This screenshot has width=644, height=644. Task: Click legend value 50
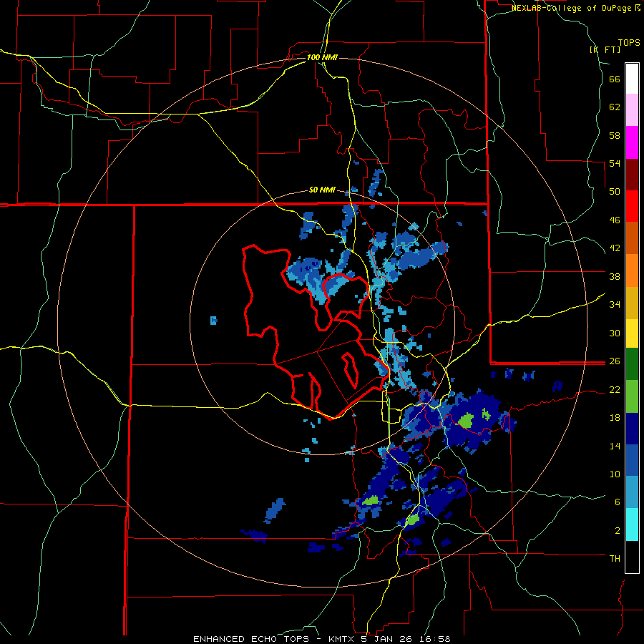pos(615,191)
